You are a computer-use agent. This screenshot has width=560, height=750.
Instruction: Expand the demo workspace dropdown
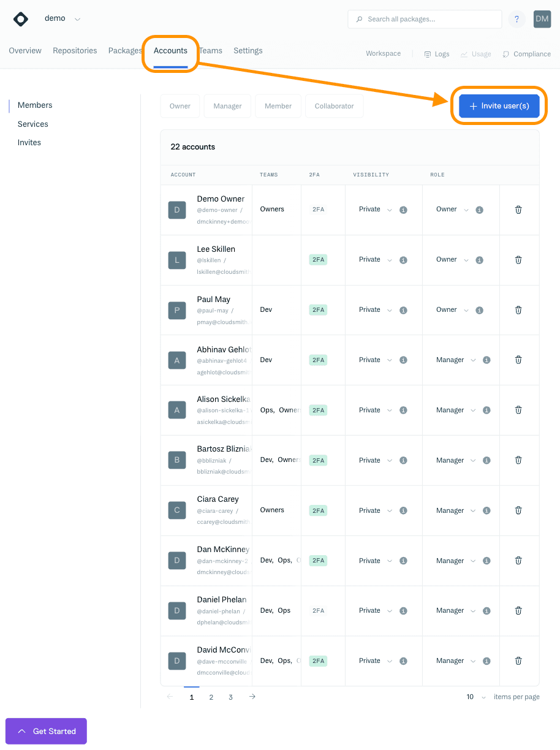pyautogui.click(x=78, y=18)
